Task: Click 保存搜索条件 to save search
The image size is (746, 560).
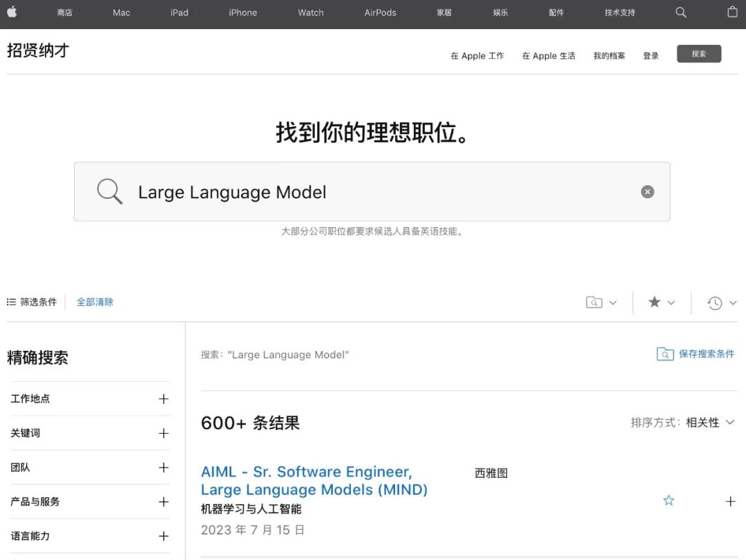Action: [696, 354]
